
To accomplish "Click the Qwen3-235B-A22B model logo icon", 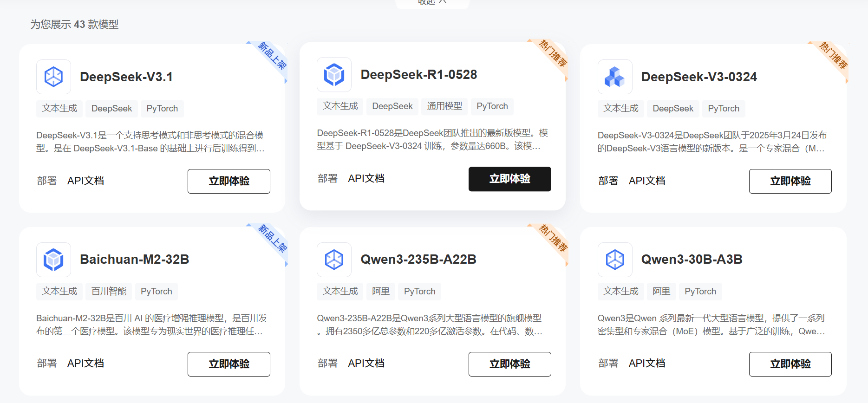I will click(x=334, y=260).
